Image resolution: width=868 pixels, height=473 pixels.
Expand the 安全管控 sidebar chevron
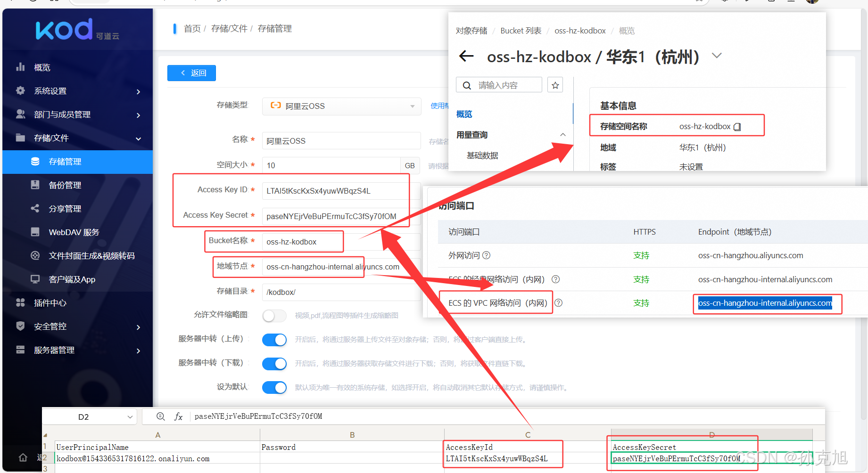click(x=138, y=327)
